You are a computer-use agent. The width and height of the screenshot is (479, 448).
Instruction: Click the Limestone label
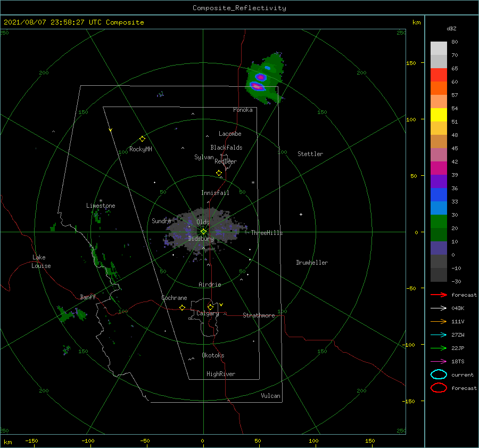tap(101, 206)
